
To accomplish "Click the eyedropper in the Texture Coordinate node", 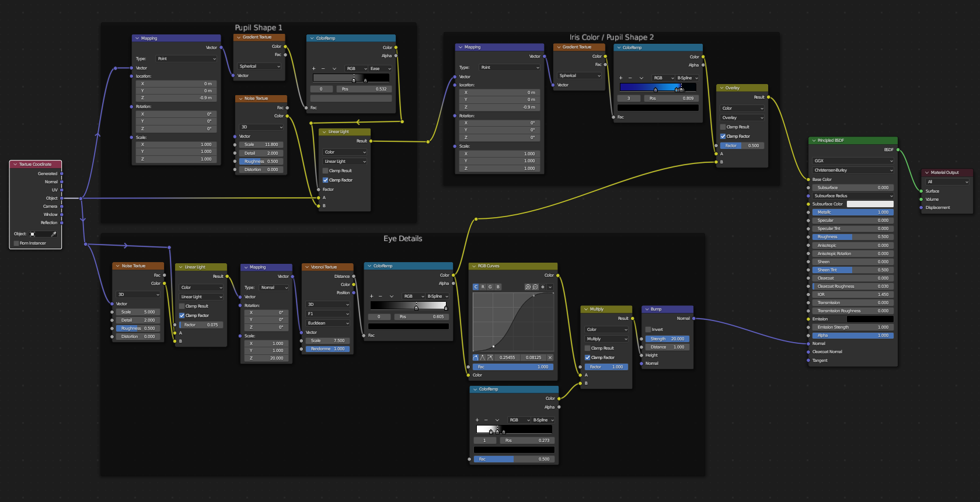I will (x=54, y=234).
